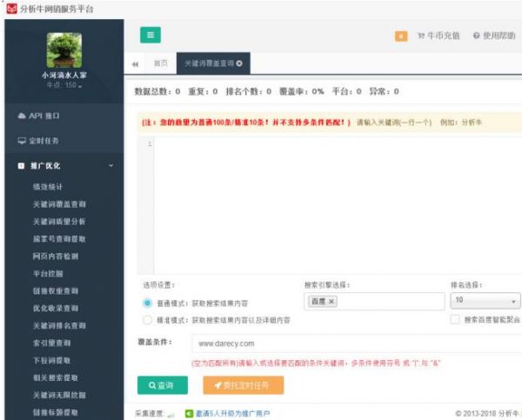The height and width of the screenshot is (420, 522).
Task: Enable 搜索百度智能聚合 checkbox
Action: tap(455, 320)
